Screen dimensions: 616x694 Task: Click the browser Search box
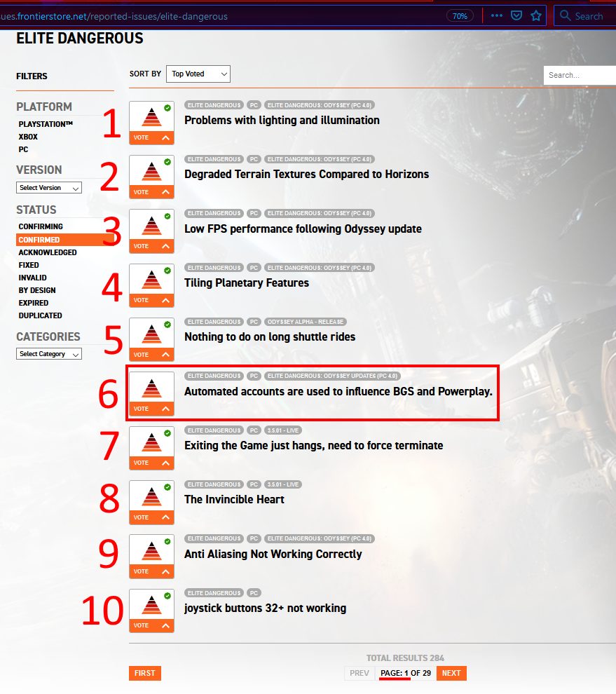pyautogui.click(x=584, y=16)
